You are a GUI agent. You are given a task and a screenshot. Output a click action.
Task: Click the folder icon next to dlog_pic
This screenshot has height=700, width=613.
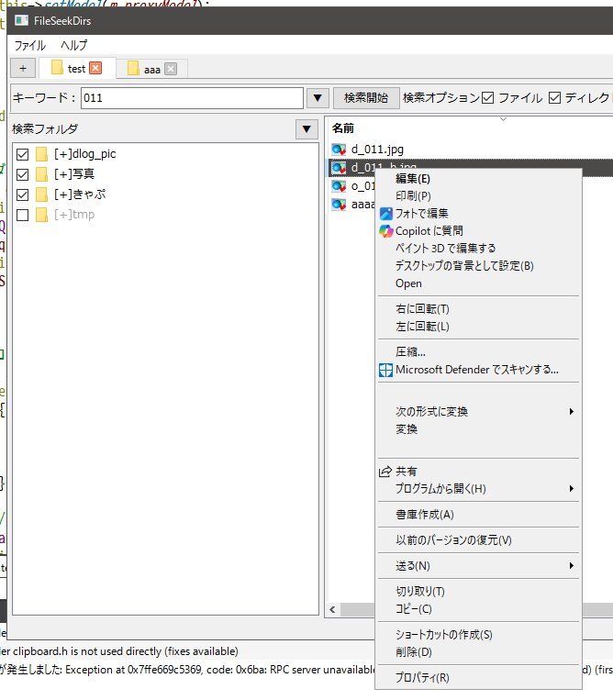(41, 154)
